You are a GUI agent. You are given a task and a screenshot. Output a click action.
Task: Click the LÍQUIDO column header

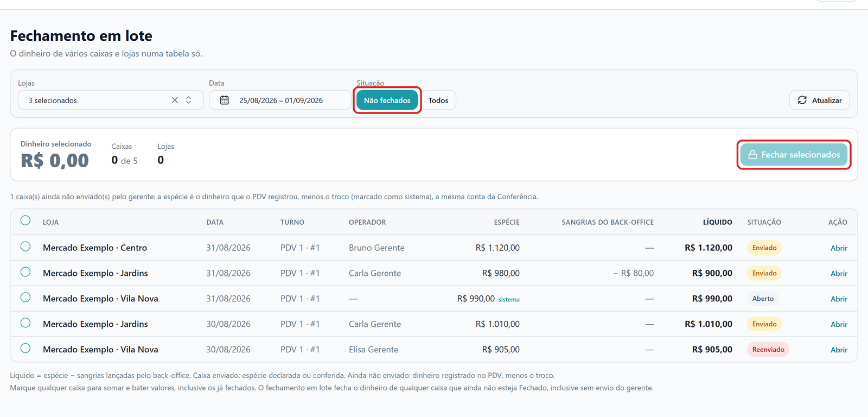pyautogui.click(x=717, y=222)
